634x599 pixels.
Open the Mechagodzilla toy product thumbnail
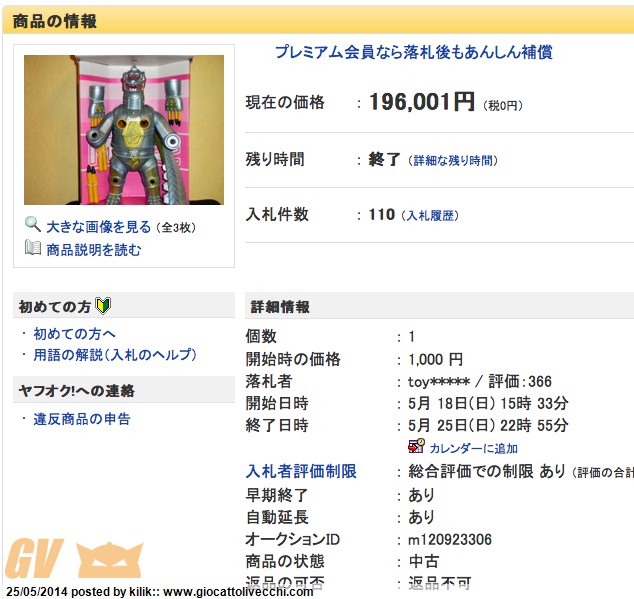coord(124,130)
